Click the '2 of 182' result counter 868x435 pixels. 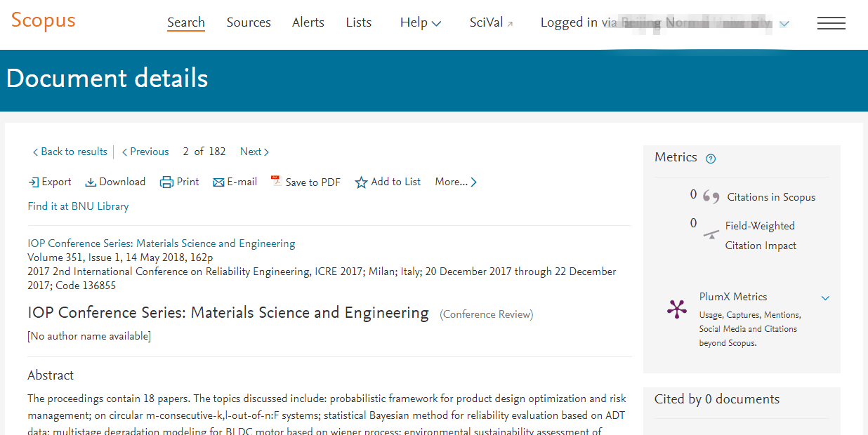coord(204,152)
